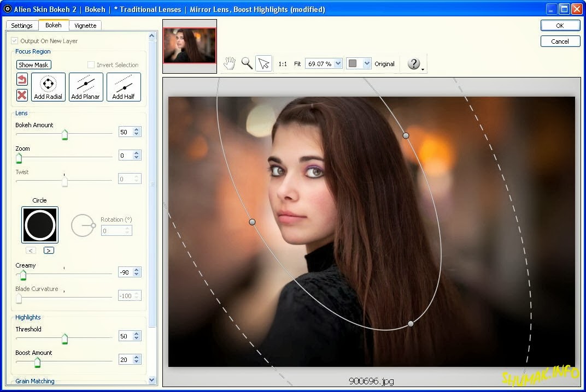Click the Threshold value field
This screenshot has height=392, width=586.
point(126,336)
